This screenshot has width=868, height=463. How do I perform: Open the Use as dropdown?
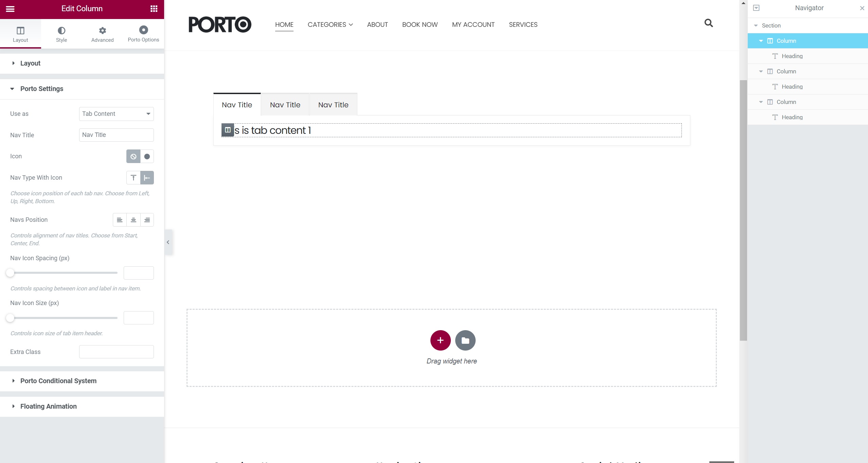pos(116,113)
